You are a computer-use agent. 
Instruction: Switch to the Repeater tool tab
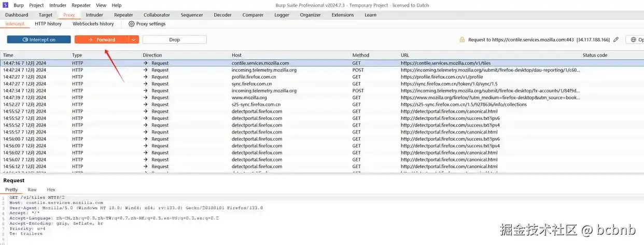click(123, 15)
